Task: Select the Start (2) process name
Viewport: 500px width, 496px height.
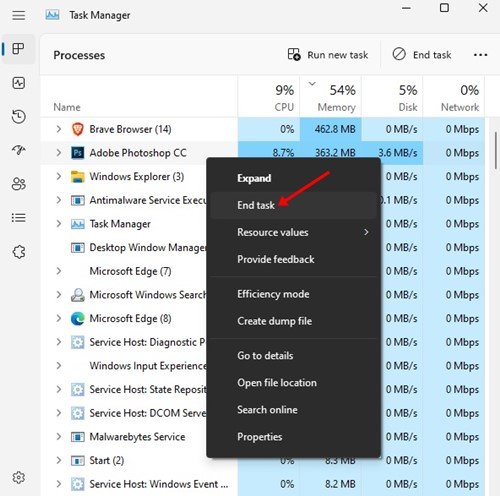Action: click(107, 461)
